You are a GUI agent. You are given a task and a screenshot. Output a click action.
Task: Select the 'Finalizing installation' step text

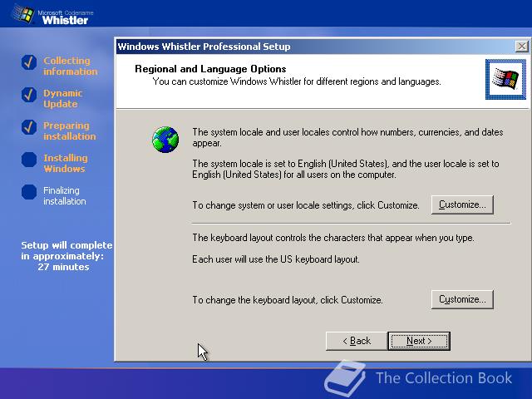[65, 196]
